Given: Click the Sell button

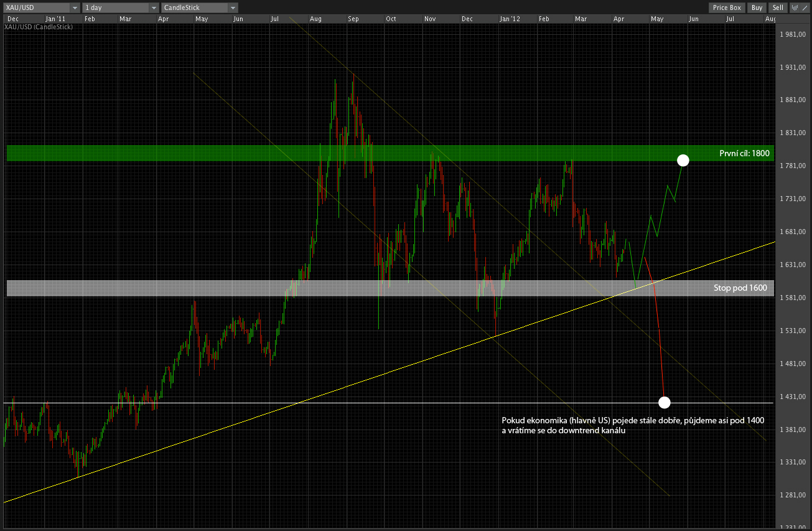Looking at the screenshot, I should tap(778, 7).
